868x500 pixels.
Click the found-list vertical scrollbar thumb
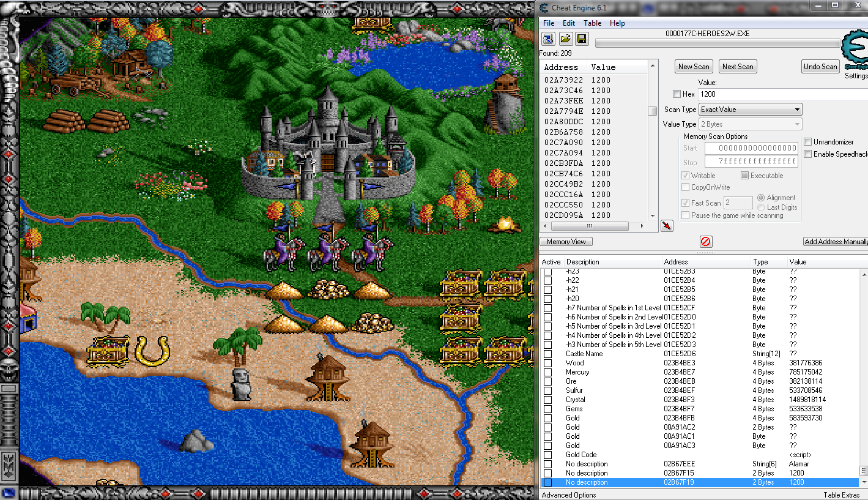(653, 111)
